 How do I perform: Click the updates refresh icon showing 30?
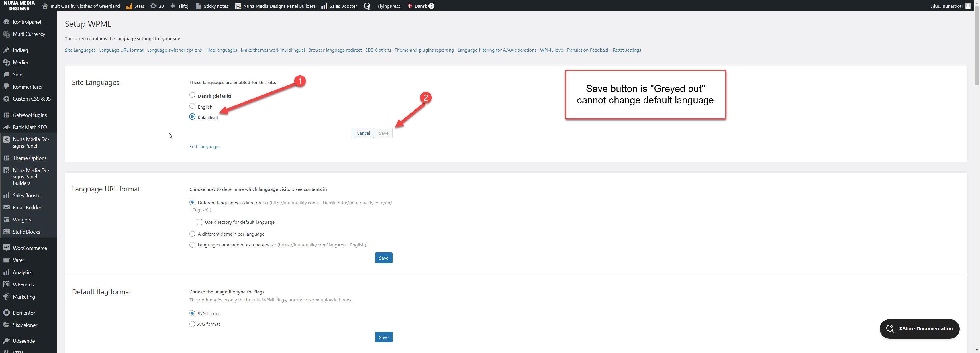(153, 6)
